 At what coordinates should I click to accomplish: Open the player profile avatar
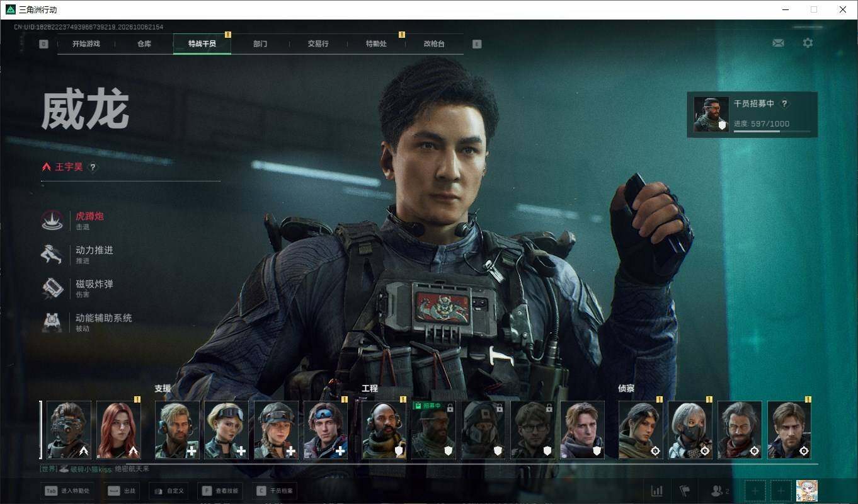coord(807,491)
